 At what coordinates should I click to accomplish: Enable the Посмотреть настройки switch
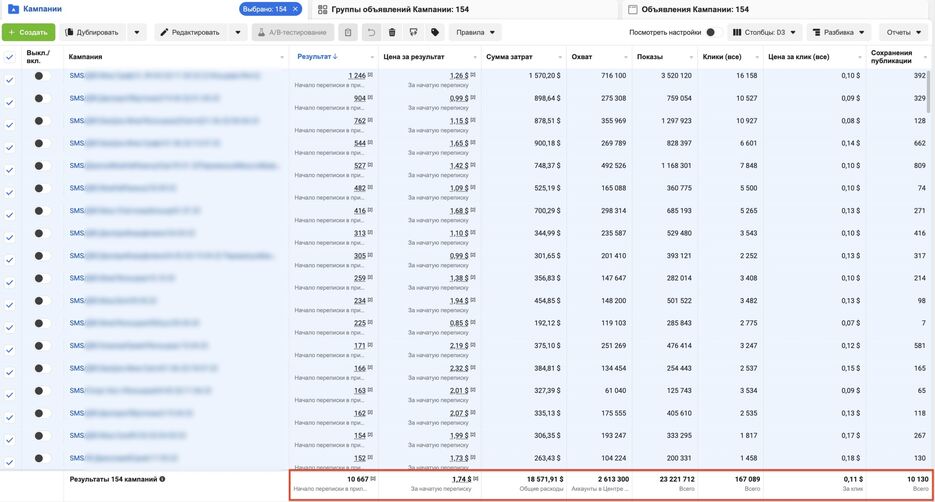tap(713, 32)
